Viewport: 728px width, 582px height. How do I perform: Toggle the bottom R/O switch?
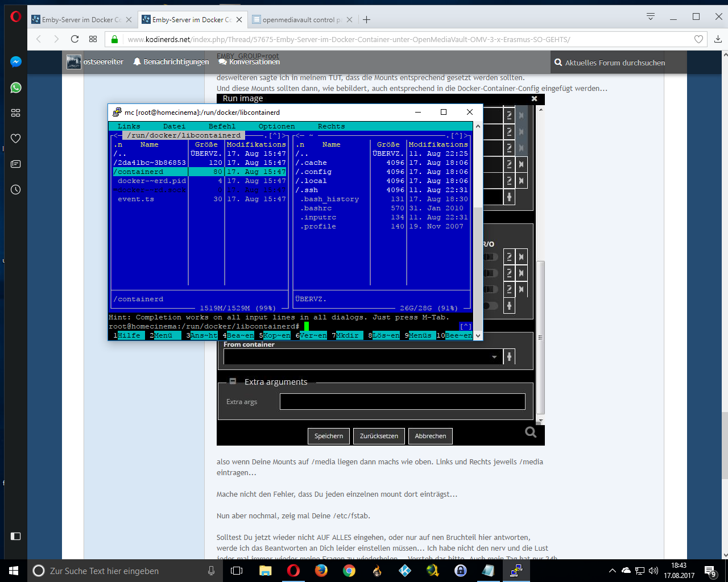(x=490, y=306)
